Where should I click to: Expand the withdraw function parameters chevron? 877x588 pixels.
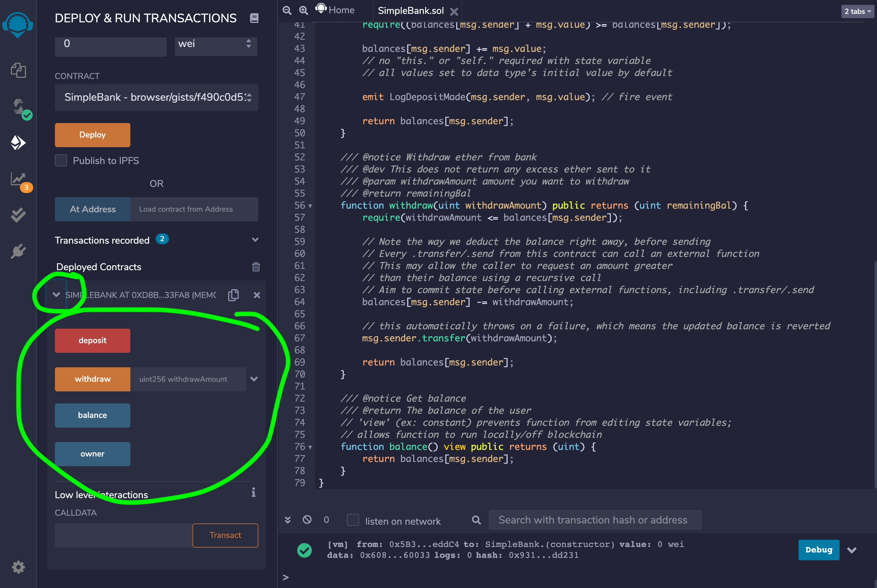click(254, 379)
